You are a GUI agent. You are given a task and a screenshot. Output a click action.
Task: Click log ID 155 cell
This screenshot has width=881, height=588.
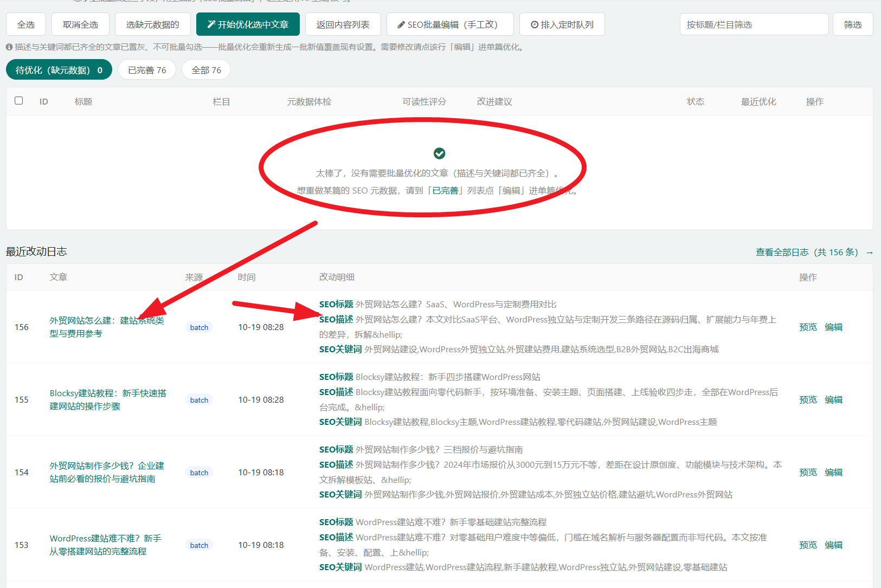(22, 400)
